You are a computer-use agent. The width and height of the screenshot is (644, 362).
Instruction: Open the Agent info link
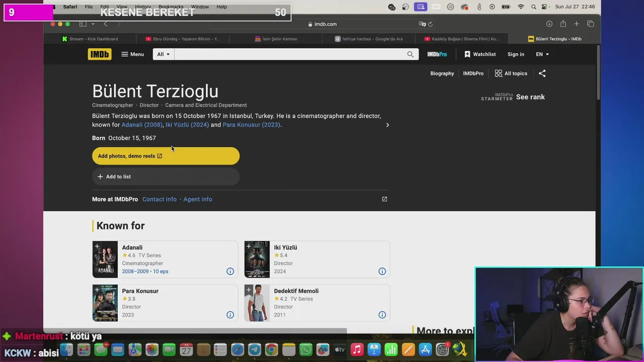pyautogui.click(x=198, y=199)
